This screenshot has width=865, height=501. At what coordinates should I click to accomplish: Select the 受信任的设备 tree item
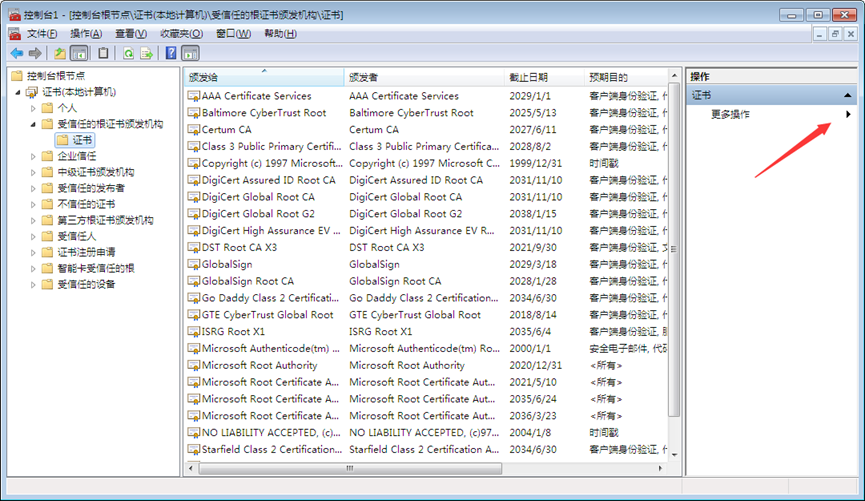coord(87,284)
